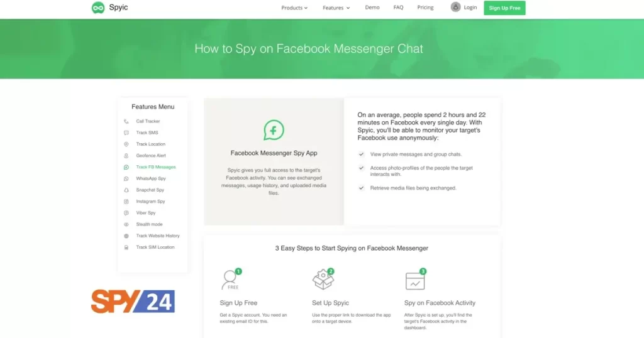Image resolution: width=644 pixels, height=338 pixels.
Task: Click the checkmark next to "Access photo-profiles"
Action: (x=362, y=168)
